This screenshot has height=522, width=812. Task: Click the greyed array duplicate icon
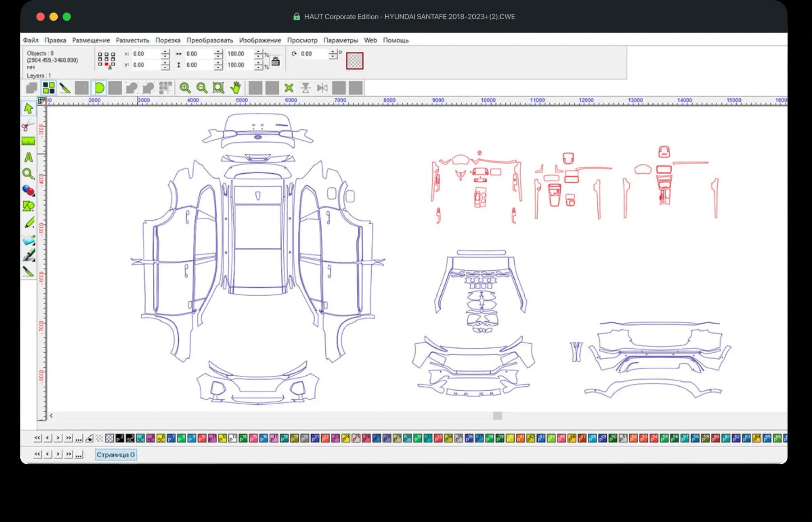(165, 88)
